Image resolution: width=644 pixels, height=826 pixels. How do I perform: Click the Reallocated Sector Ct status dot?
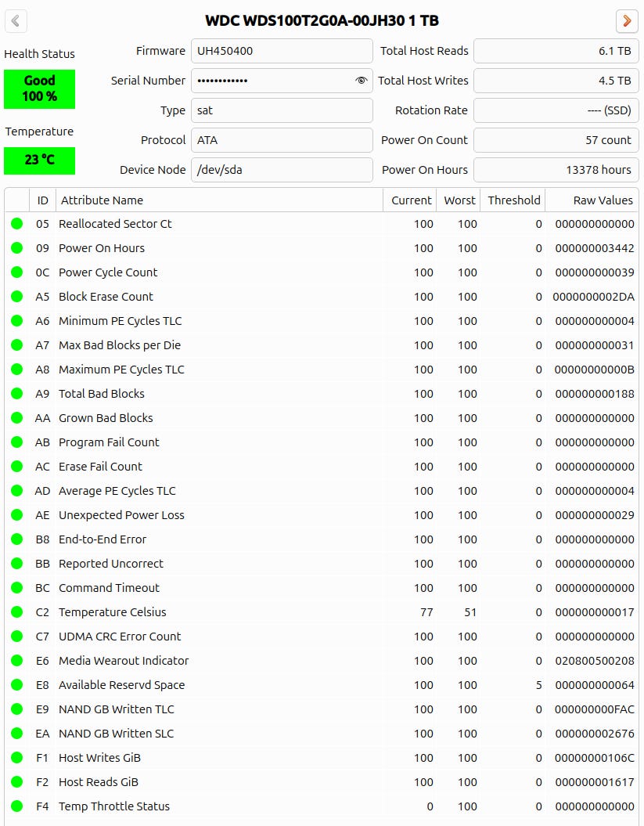17,224
